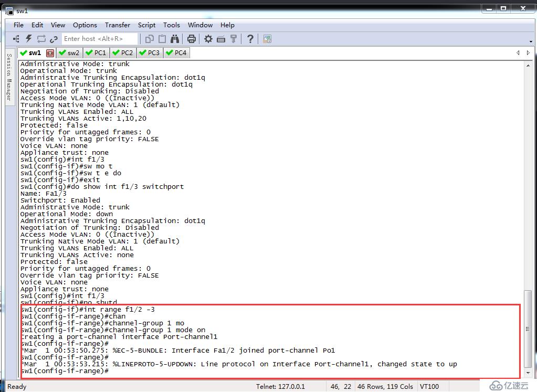Open the View menu
The image size is (537, 392).
[58, 25]
